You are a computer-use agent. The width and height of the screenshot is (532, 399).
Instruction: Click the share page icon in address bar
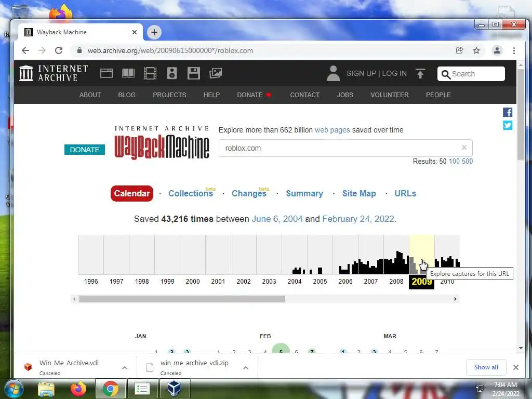tap(459, 50)
